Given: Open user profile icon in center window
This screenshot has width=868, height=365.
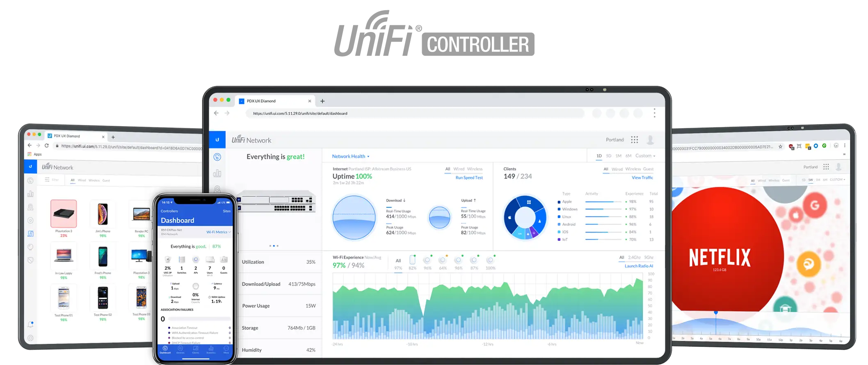Looking at the screenshot, I should [x=650, y=140].
